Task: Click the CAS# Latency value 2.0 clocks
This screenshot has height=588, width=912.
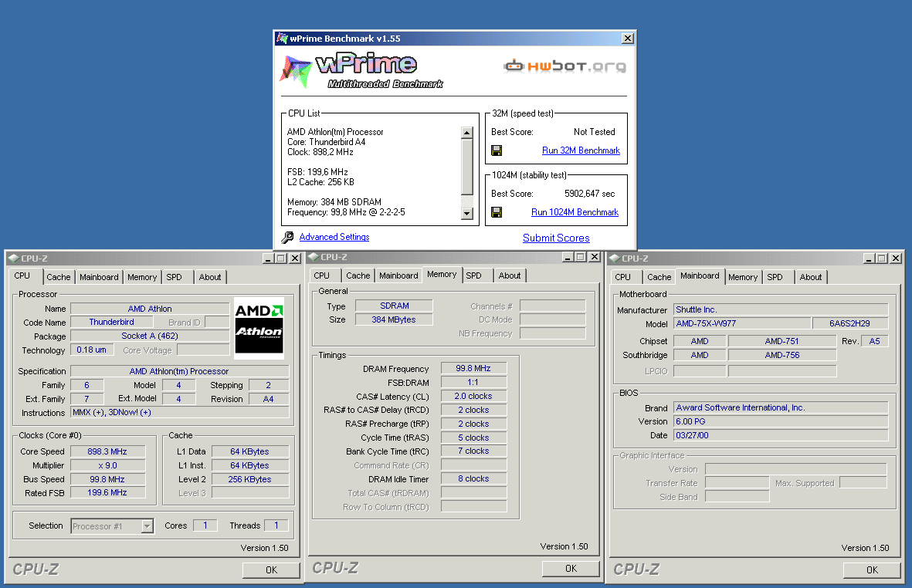Action: pyautogui.click(x=473, y=397)
